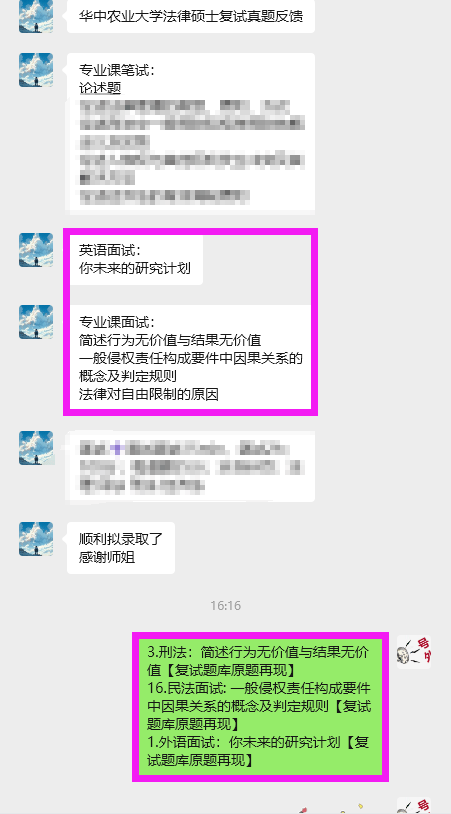Open sender avatar beside the blurred short message
Image resolution: width=451 pixels, height=814 pixels.
click(x=36, y=448)
